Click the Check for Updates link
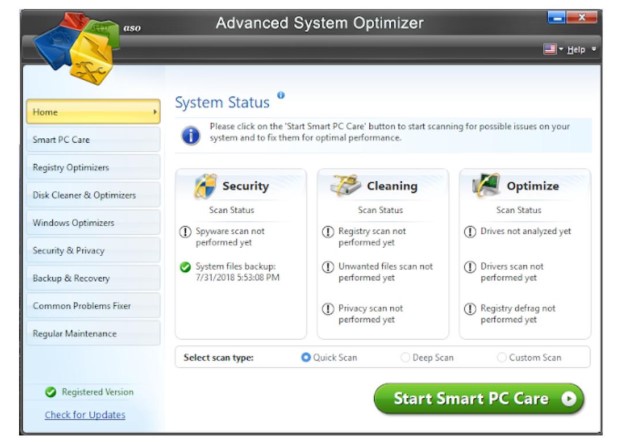This screenshot has height=444, width=623. click(x=85, y=415)
